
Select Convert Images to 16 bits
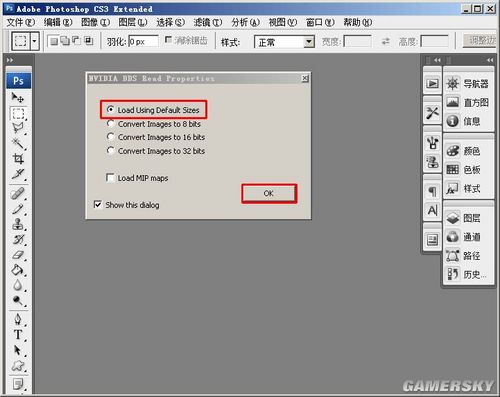156,137
